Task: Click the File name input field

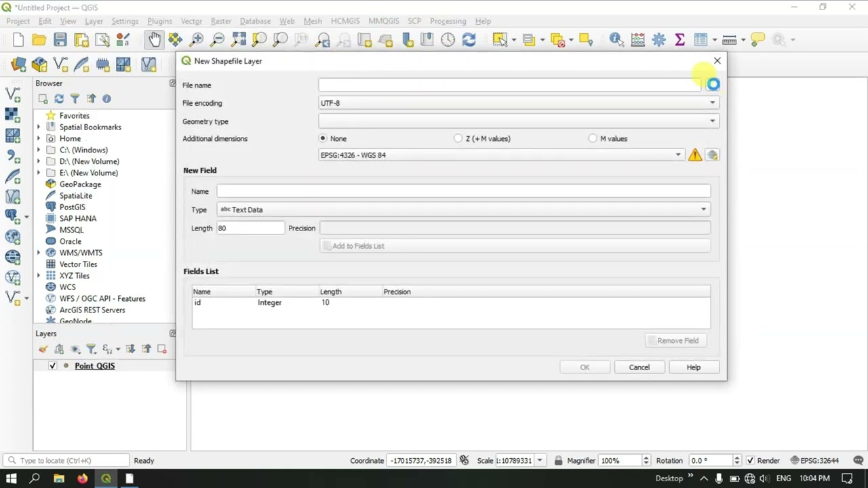Action: click(510, 85)
